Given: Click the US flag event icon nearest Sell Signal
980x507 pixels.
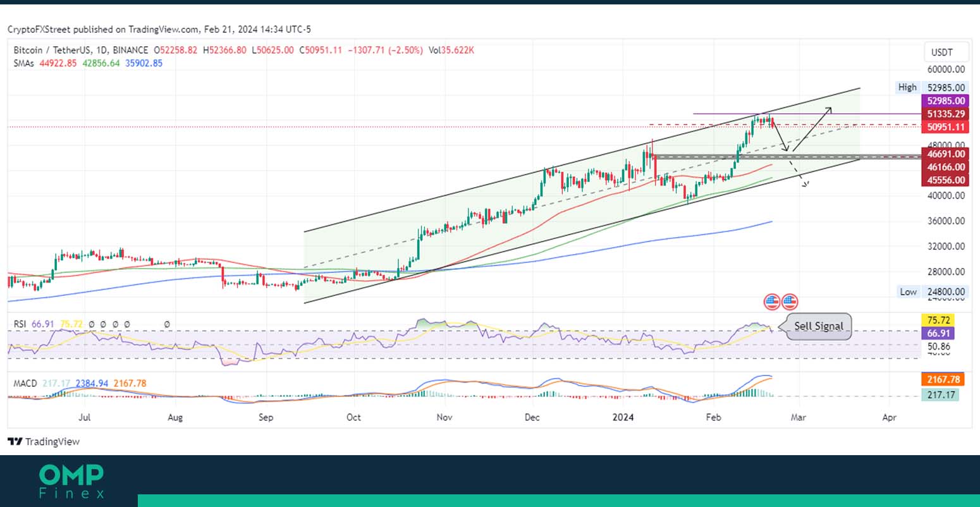Looking at the screenshot, I should point(790,302).
